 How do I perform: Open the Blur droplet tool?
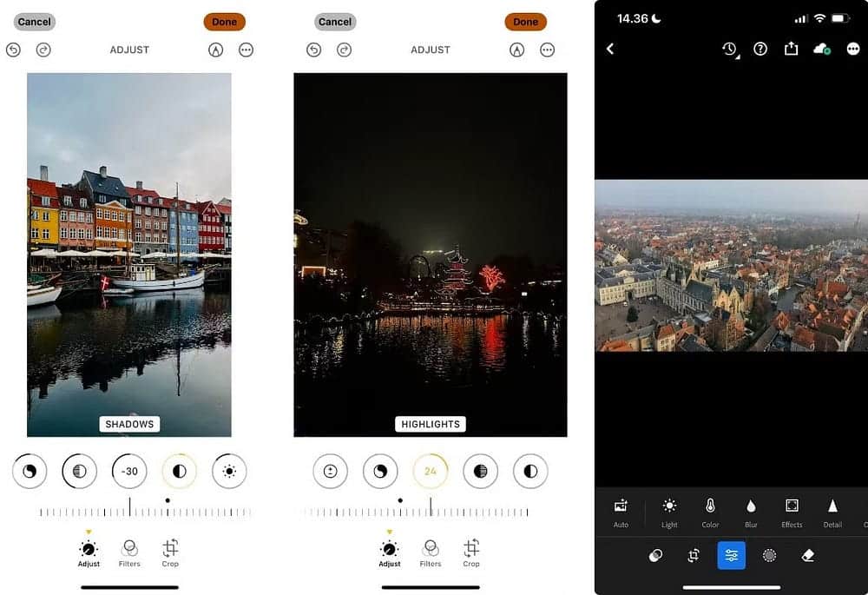pyautogui.click(x=751, y=512)
